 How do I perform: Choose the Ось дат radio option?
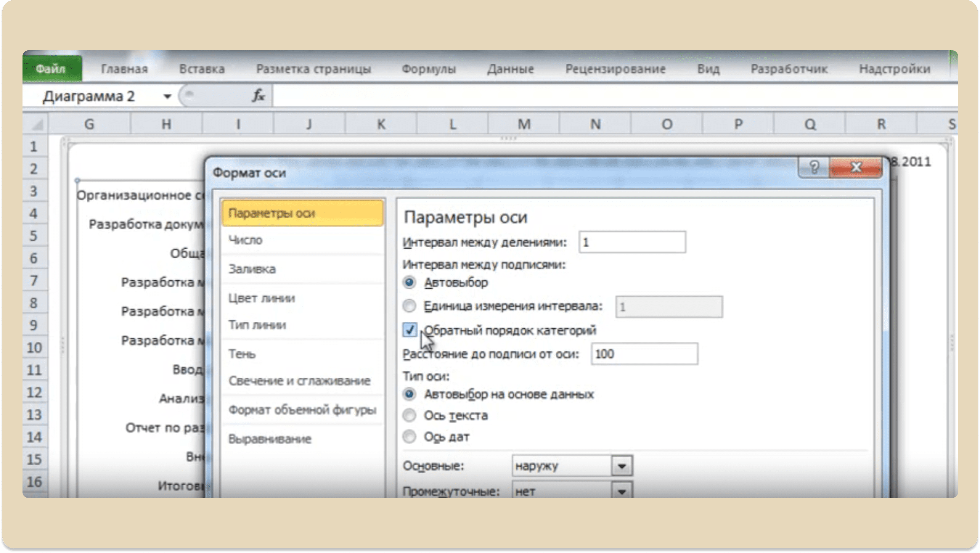409,437
